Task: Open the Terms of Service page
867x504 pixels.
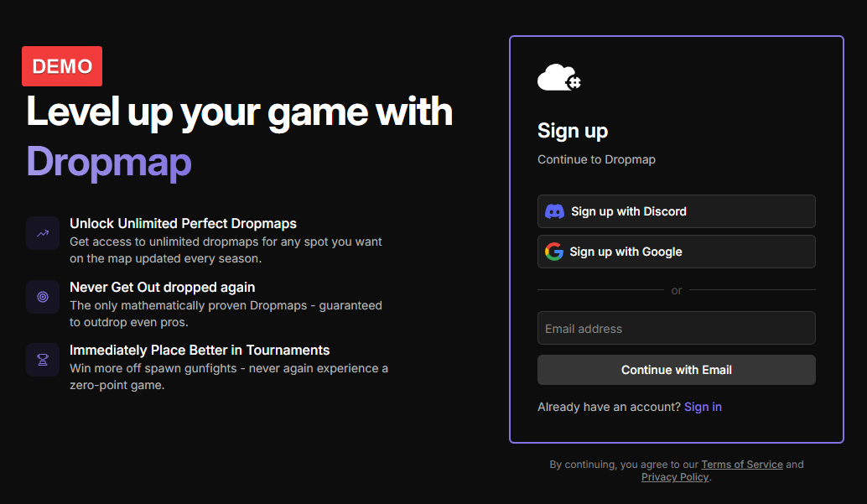Action: [x=741, y=464]
